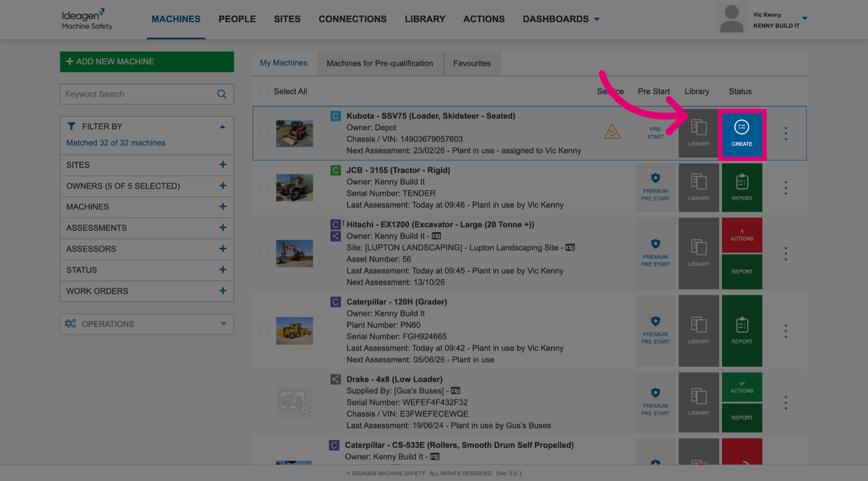Open the Library for Kubota SSV75

click(x=698, y=133)
